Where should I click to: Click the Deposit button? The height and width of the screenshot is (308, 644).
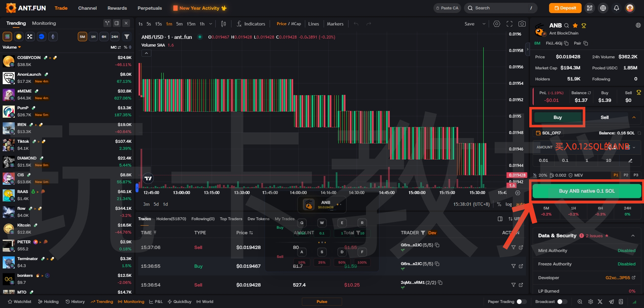(565, 8)
